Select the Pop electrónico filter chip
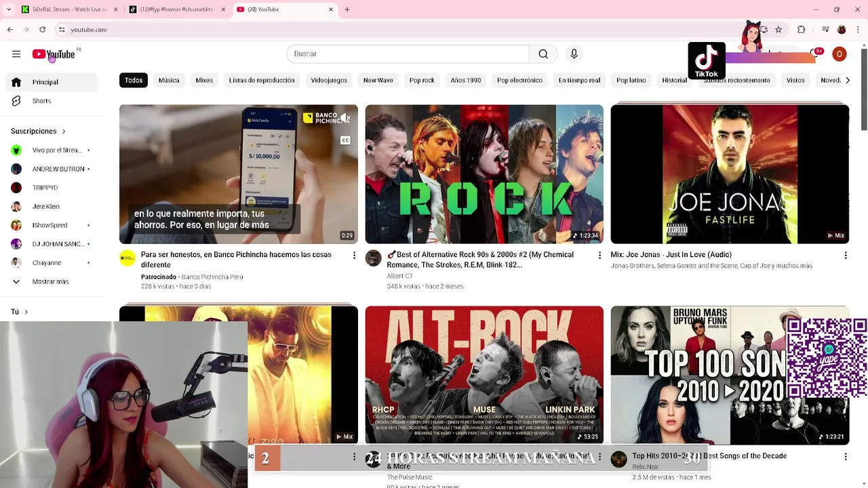Viewport: 868px width, 488px height. (519, 80)
